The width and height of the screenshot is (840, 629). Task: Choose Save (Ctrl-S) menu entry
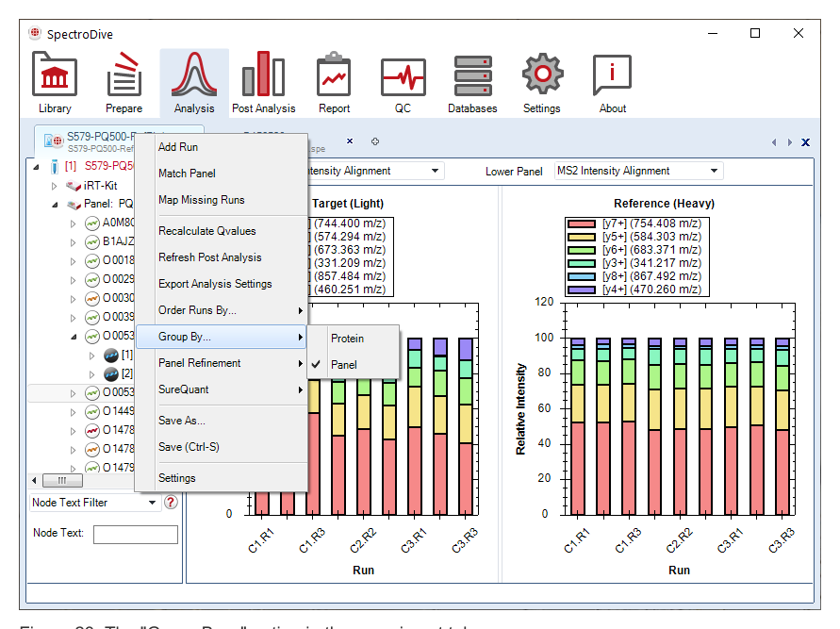[221, 447]
